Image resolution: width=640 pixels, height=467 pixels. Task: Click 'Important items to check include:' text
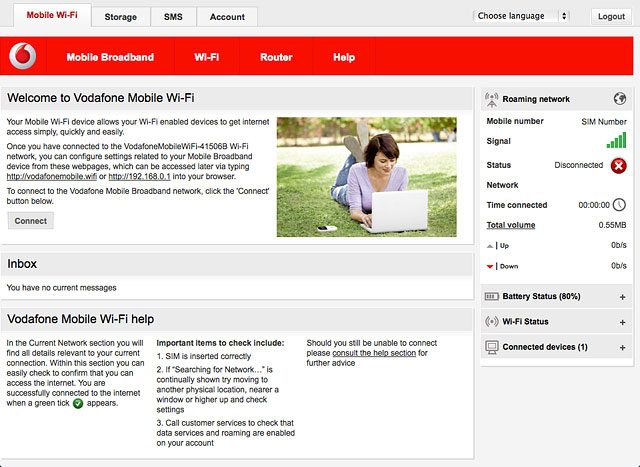tap(220, 343)
